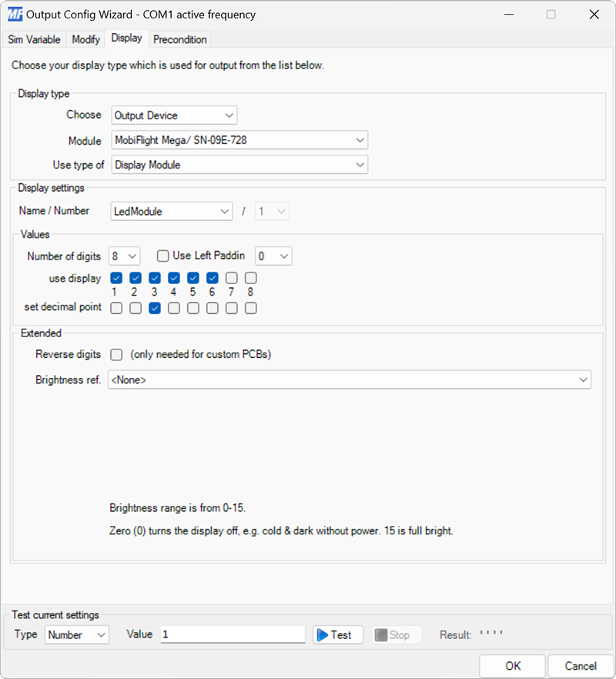This screenshot has height=679, width=616.
Task: Uncheck use display digit 1
Action: 116,278
